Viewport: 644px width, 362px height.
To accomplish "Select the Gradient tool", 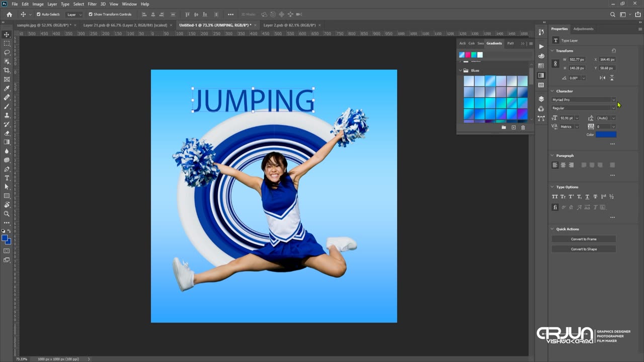I will [x=7, y=142].
